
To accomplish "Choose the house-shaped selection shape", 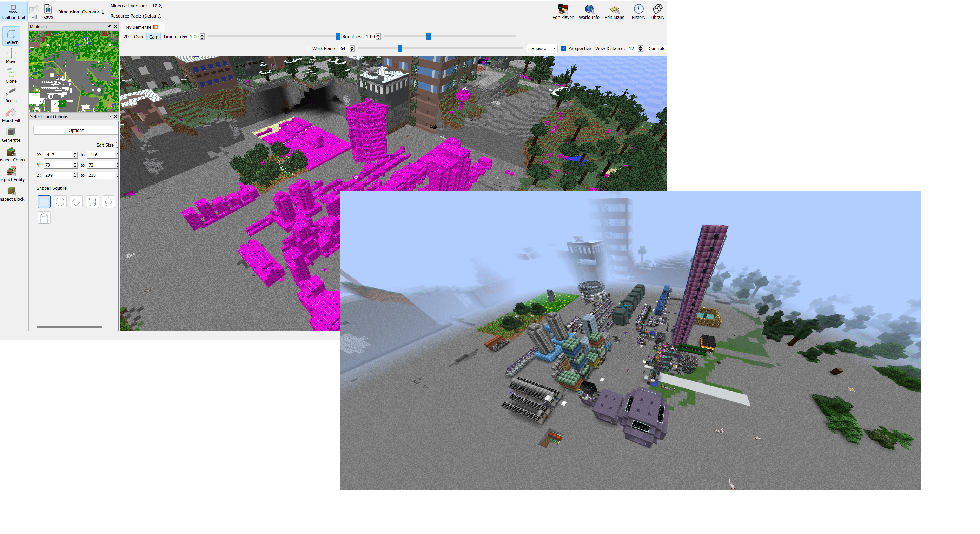I will click(44, 218).
